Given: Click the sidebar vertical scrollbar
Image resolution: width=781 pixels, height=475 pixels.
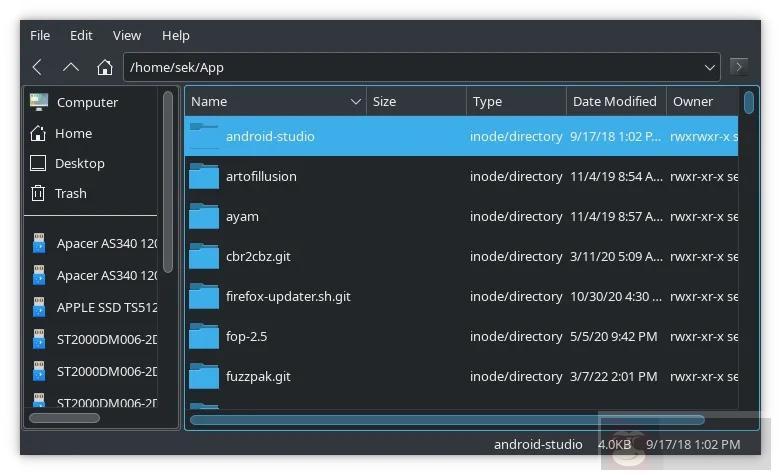Looking at the screenshot, I should [x=168, y=182].
